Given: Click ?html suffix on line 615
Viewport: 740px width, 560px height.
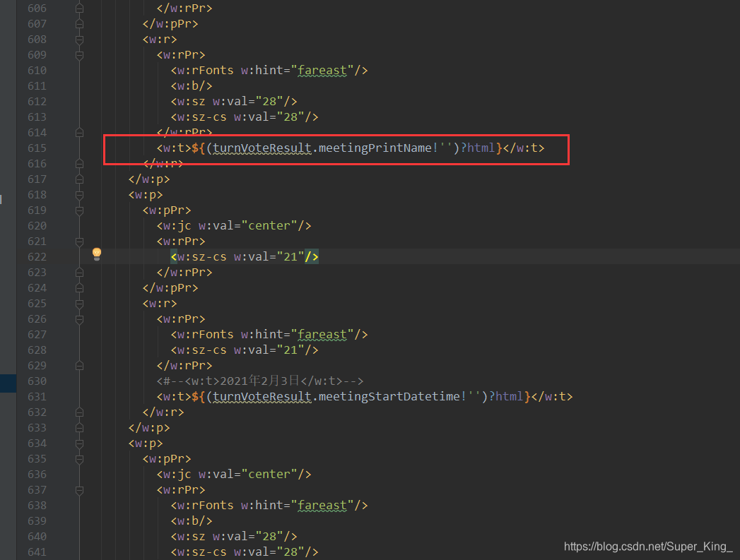Looking at the screenshot, I should pos(478,148).
